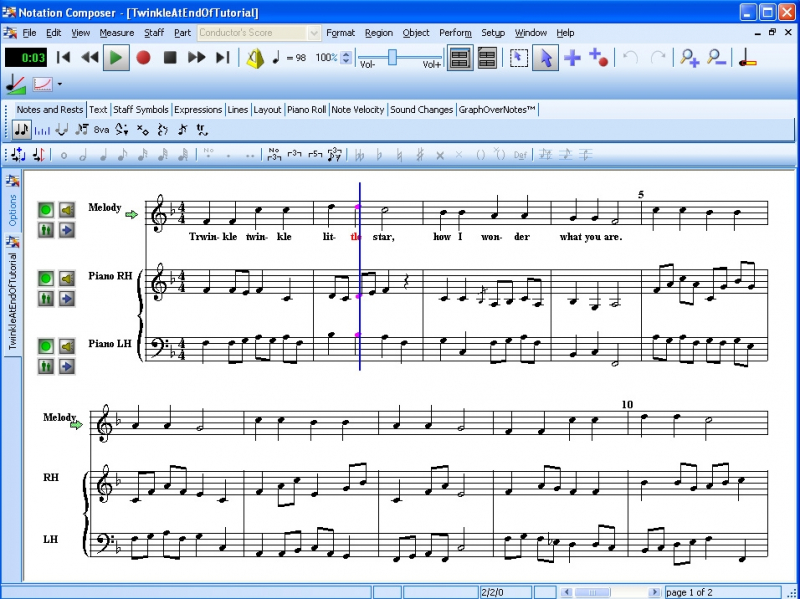Toggle the Piano LH green play button
Screen dimensions: 800x599
(x=46, y=346)
